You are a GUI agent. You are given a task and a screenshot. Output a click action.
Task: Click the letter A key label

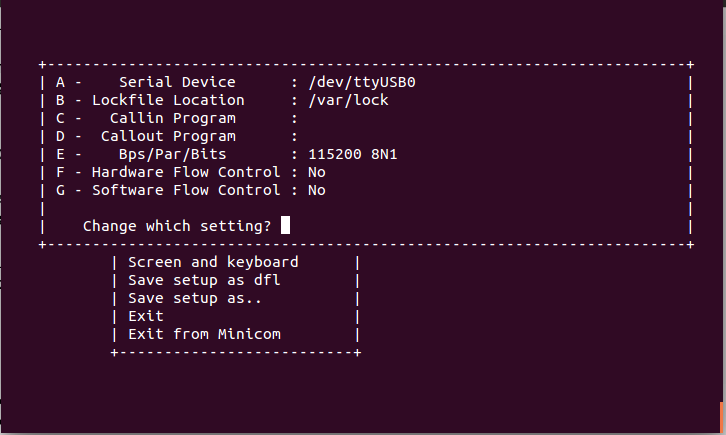click(60, 82)
